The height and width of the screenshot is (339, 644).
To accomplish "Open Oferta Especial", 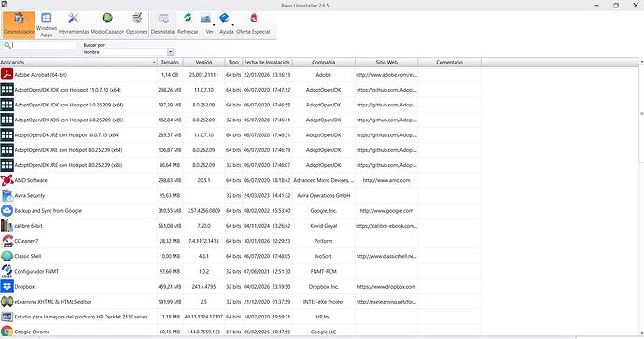I will (x=254, y=24).
